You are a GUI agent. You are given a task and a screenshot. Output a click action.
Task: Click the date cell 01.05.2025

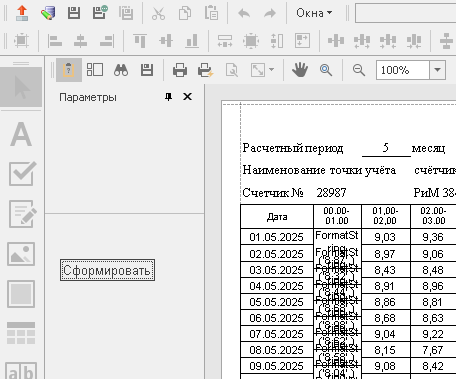(x=277, y=237)
